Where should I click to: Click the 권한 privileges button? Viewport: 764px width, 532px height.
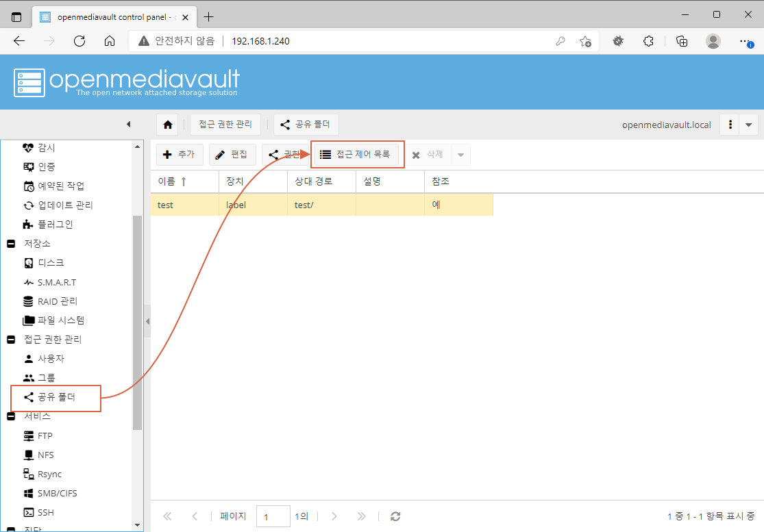click(x=285, y=155)
